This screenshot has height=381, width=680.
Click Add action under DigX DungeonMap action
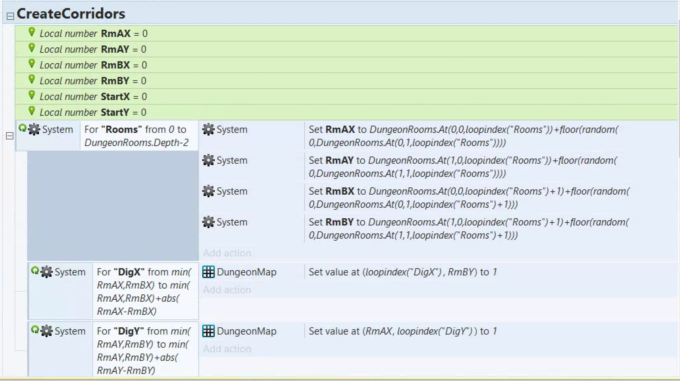(x=227, y=290)
